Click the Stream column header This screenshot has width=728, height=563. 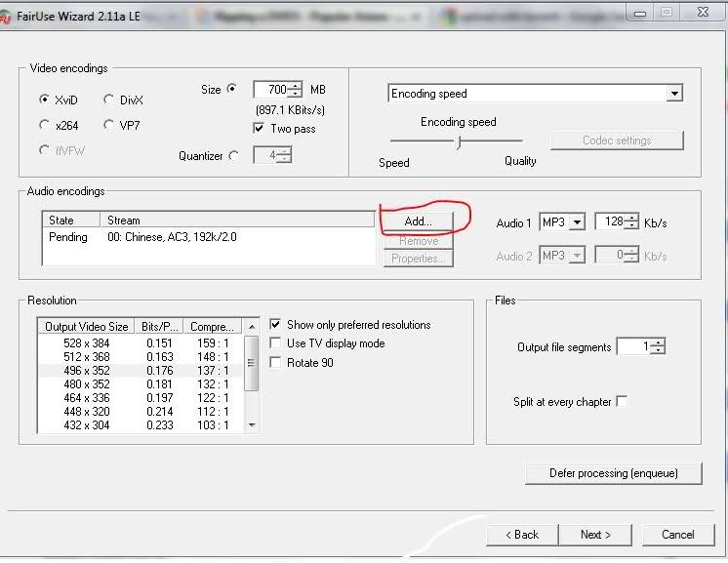point(237,220)
